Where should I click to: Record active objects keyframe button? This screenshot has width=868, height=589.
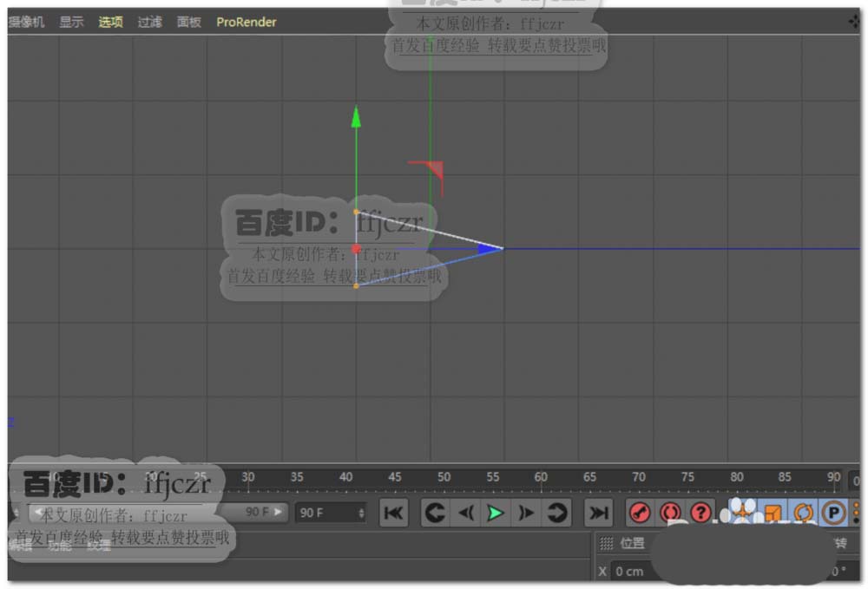pyautogui.click(x=640, y=513)
